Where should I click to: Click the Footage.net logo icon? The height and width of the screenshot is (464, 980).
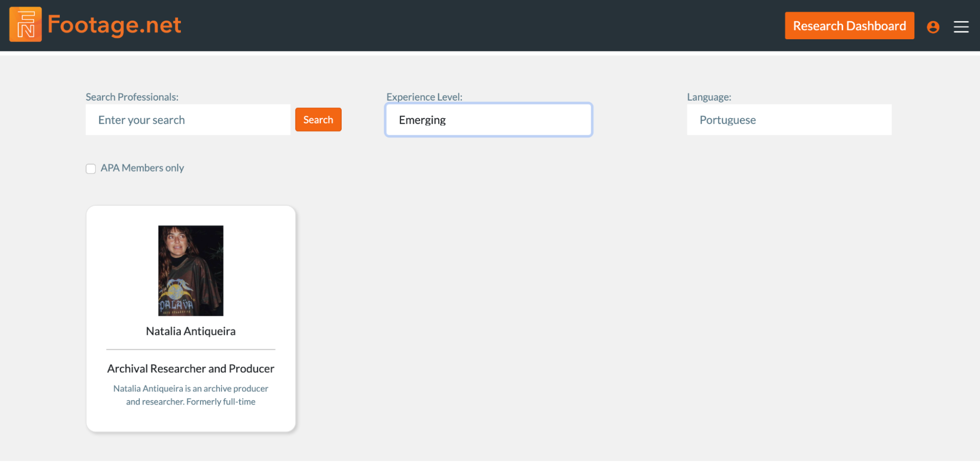(x=25, y=25)
